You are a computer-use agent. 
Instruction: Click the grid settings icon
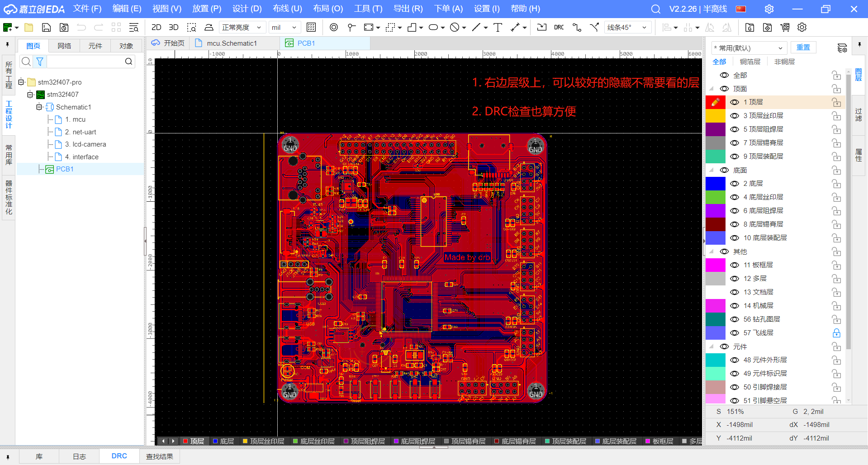pyautogui.click(x=311, y=28)
